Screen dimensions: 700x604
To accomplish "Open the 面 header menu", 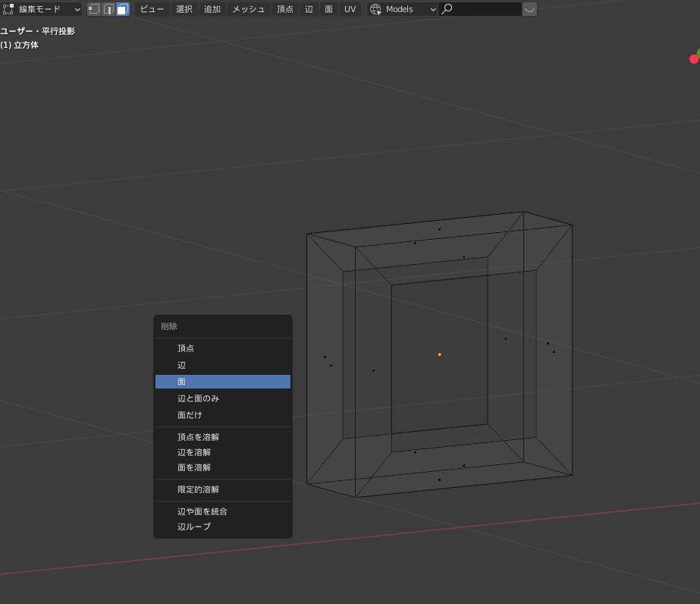I will pos(328,9).
